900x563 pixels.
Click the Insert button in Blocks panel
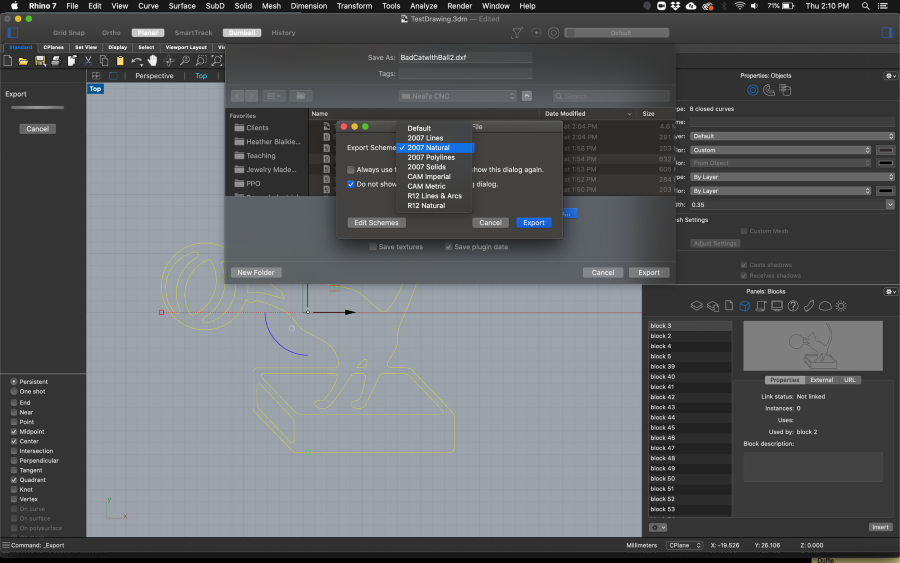pos(880,527)
